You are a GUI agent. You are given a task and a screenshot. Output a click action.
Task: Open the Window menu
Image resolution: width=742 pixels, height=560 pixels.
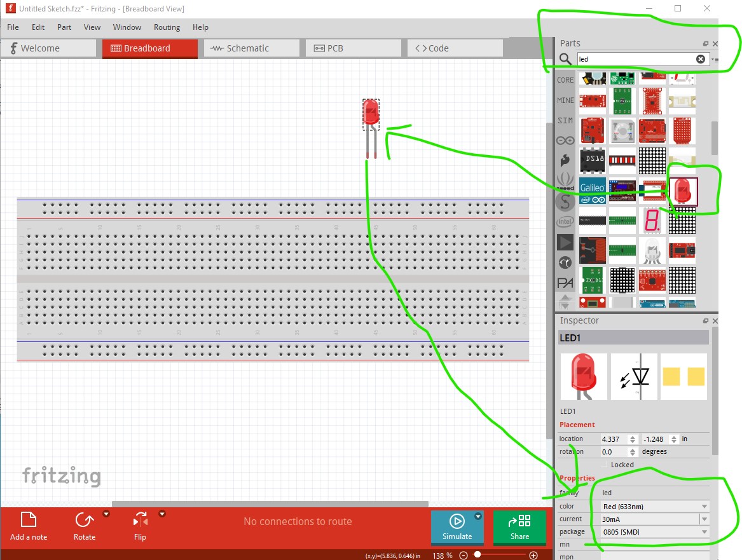(x=127, y=27)
